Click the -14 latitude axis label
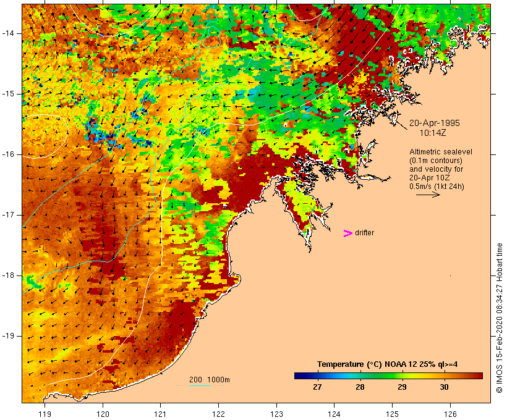 pos(8,33)
